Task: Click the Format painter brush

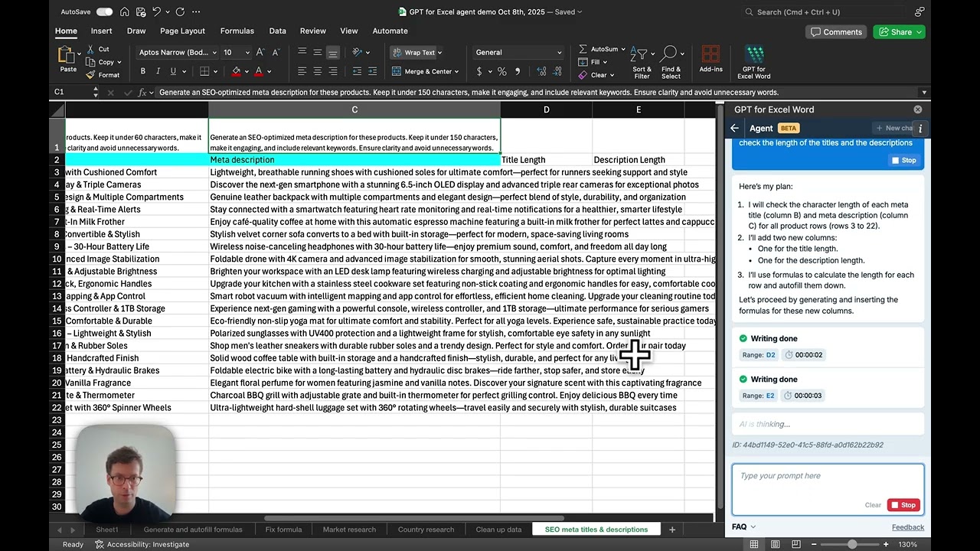Action: click(x=90, y=75)
